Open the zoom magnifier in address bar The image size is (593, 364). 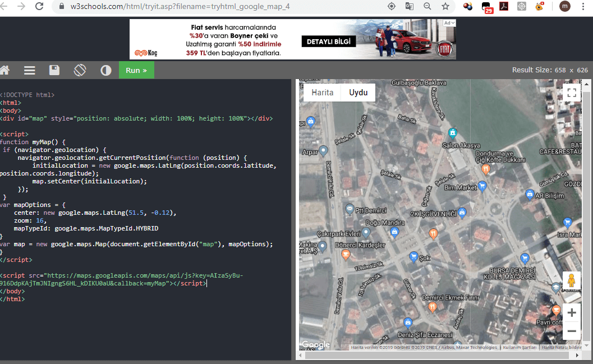[427, 6]
